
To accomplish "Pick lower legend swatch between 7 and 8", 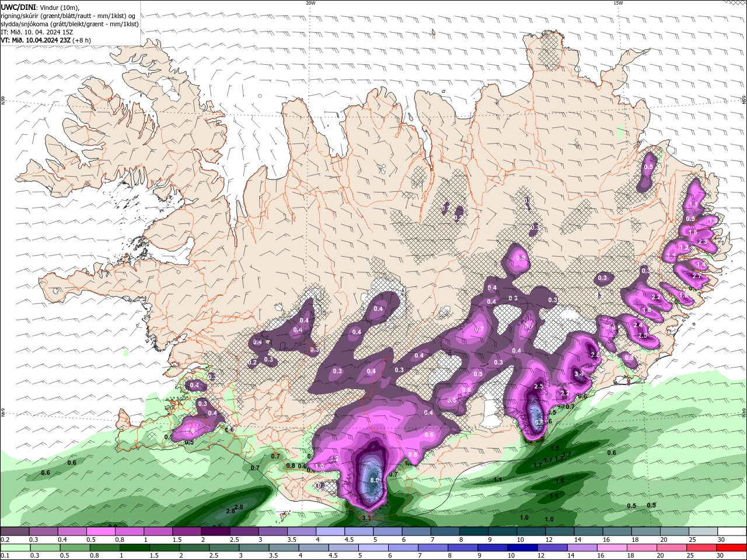I will (432, 548).
